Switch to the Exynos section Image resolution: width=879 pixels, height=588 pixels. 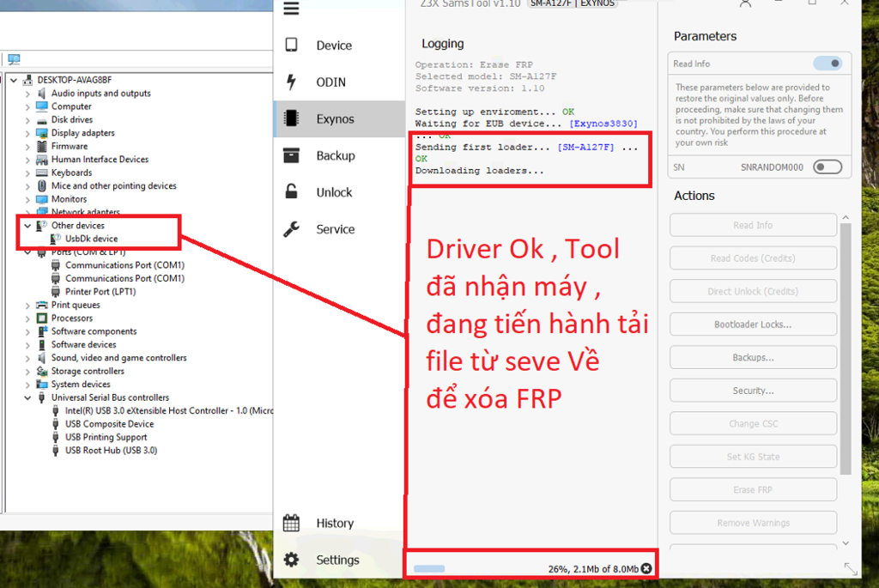pyautogui.click(x=338, y=118)
